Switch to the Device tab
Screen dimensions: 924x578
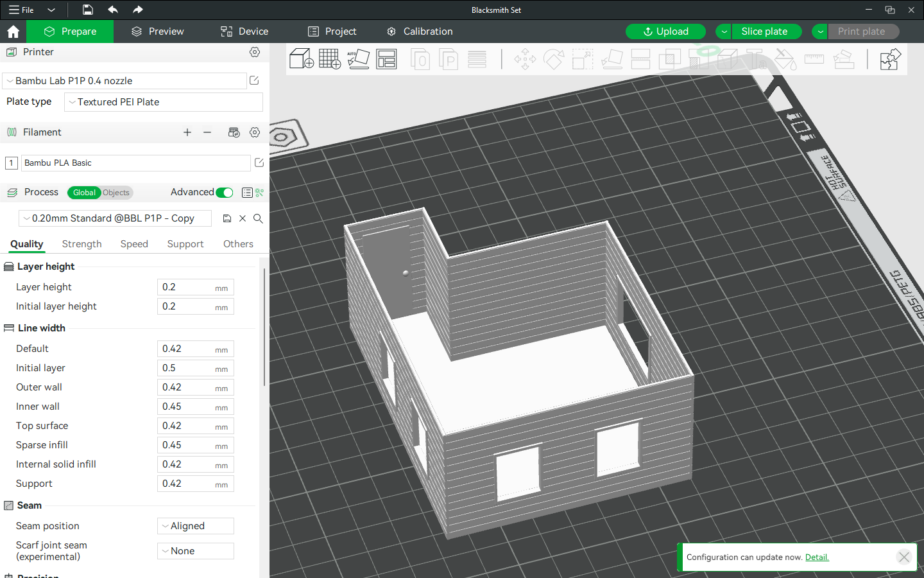tap(244, 31)
